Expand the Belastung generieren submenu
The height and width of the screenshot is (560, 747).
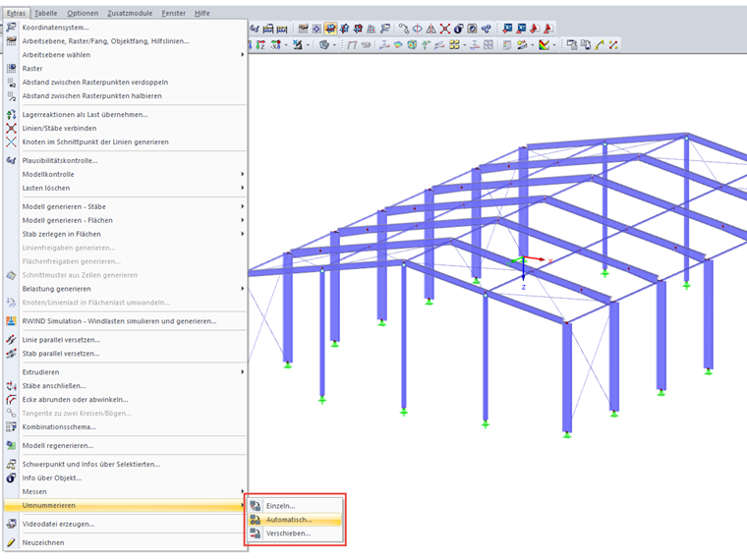coord(125,289)
